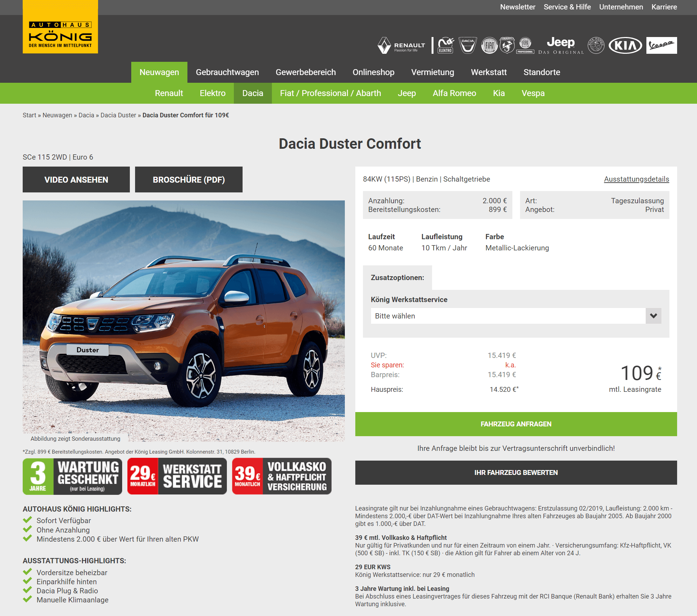Open Gewerbebereich menu item
This screenshot has width=697, height=616.
pos(306,72)
